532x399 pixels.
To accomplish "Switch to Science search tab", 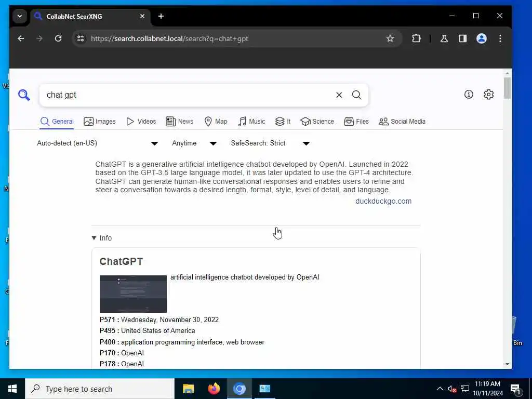I will pos(317,122).
